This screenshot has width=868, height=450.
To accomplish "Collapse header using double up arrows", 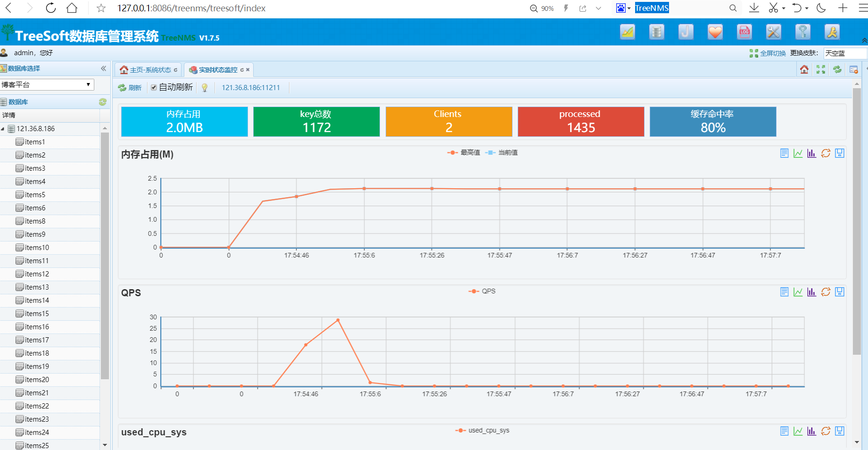I will pos(864,41).
